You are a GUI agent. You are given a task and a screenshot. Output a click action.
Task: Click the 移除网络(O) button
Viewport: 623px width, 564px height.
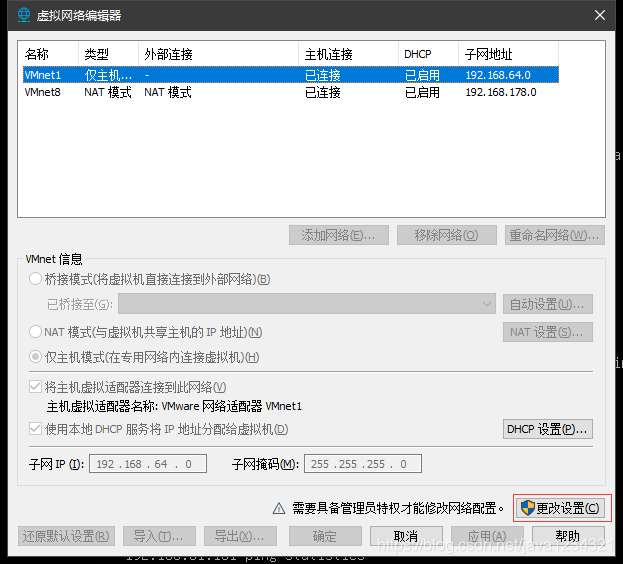coord(447,235)
